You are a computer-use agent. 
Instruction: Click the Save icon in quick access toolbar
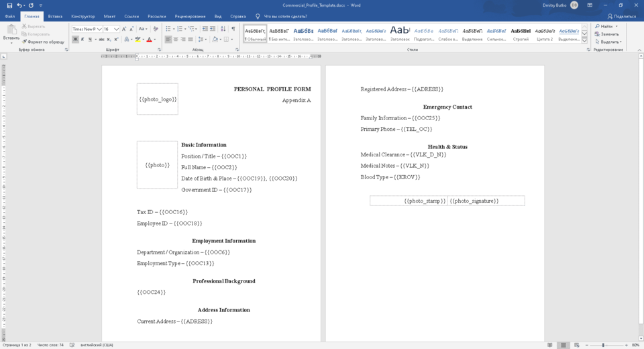pyautogui.click(x=9, y=5)
